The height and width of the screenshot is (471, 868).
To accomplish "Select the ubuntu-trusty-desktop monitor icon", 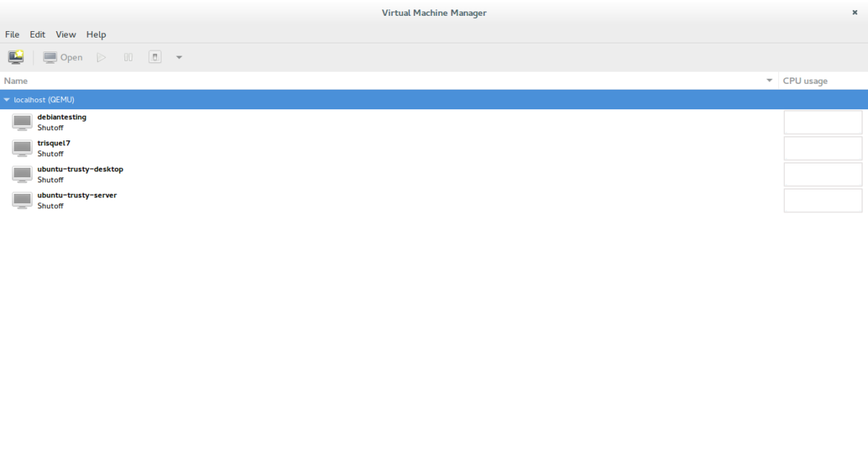I will (22, 174).
